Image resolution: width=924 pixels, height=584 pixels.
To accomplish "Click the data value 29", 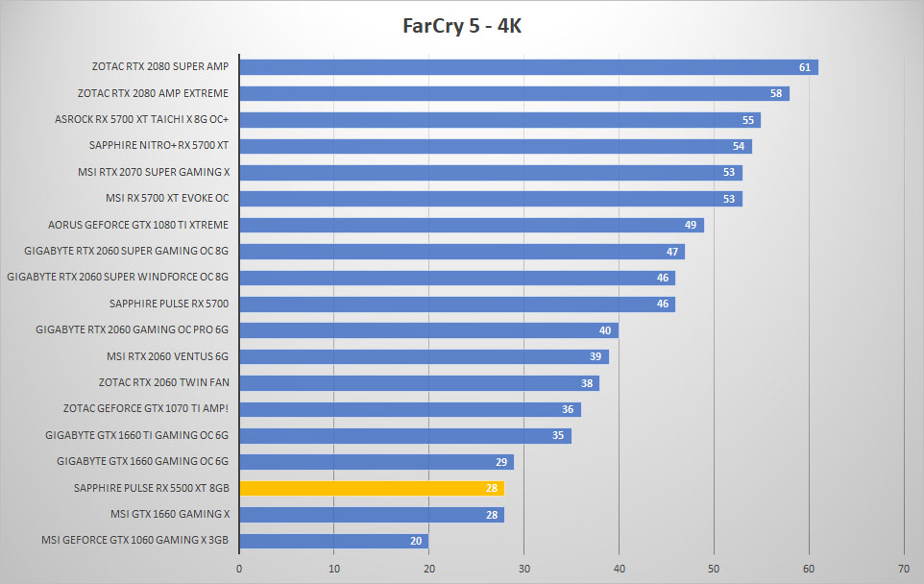I will [500, 462].
